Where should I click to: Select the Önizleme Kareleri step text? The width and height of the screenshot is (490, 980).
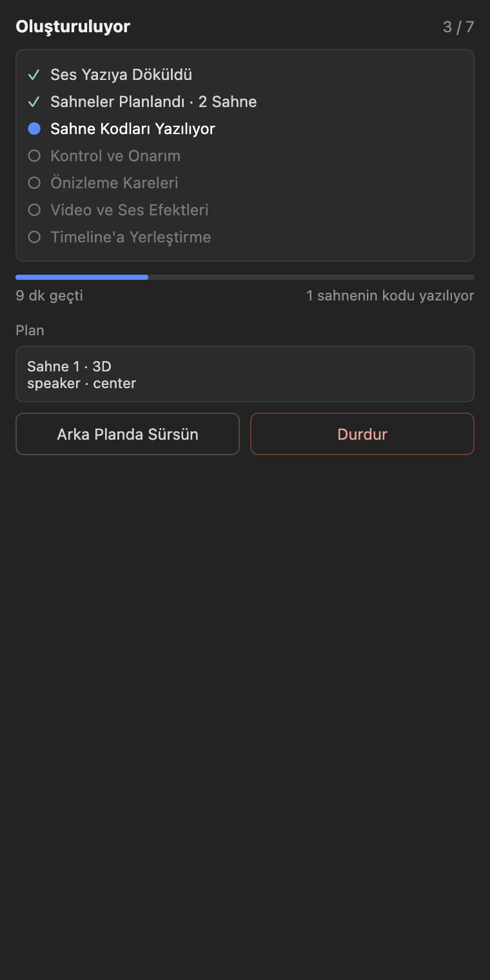pyautogui.click(x=114, y=183)
